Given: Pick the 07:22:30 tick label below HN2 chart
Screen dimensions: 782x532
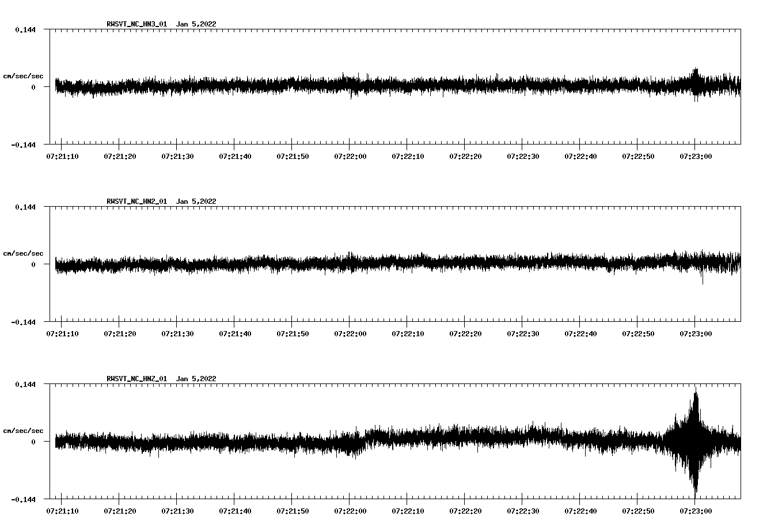Looking at the screenshot, I should (x=523, y=333).
